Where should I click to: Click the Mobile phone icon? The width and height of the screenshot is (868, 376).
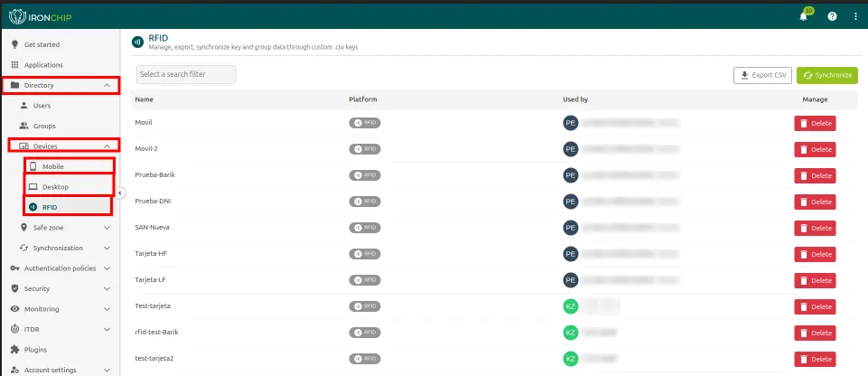tap(33, 166)
